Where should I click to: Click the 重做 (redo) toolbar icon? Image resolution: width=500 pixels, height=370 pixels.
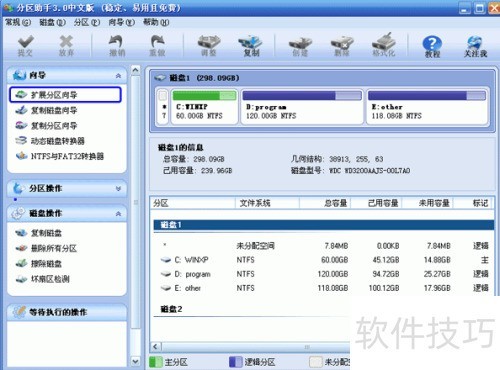(157, 45)
